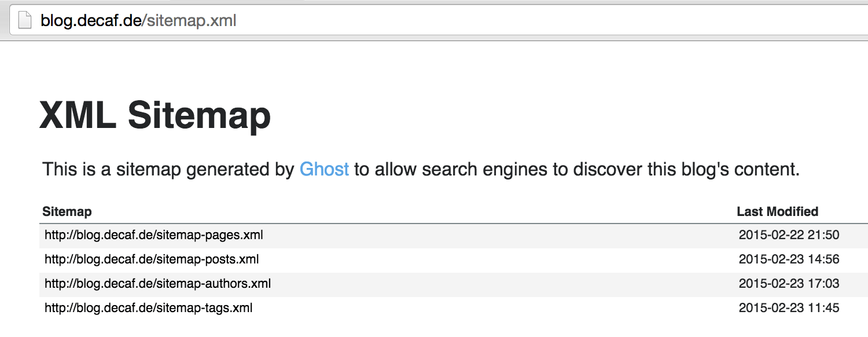Click 'This is a sitemap generated by' text
Viewport: 868px width, 337px height.
[168, 170]
